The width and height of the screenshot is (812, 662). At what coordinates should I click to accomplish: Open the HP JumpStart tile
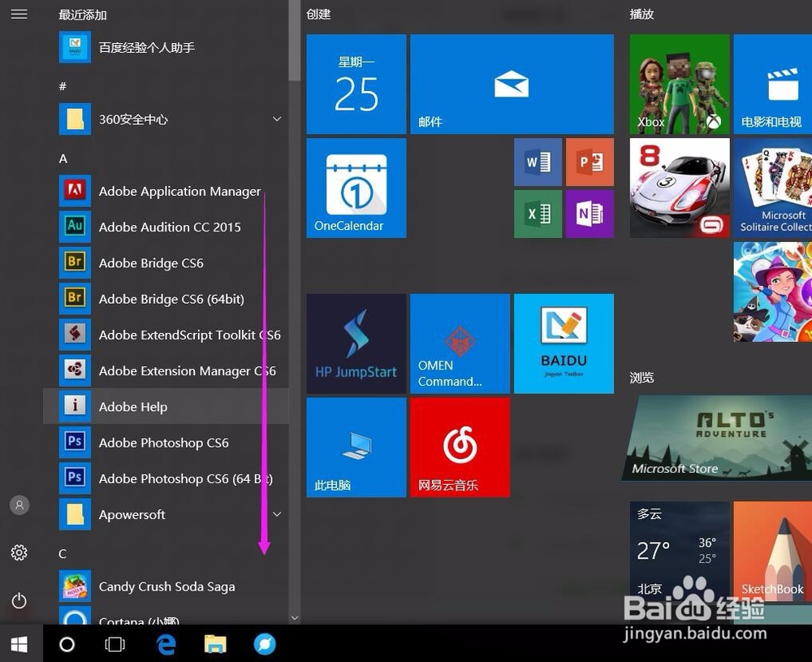356,344
